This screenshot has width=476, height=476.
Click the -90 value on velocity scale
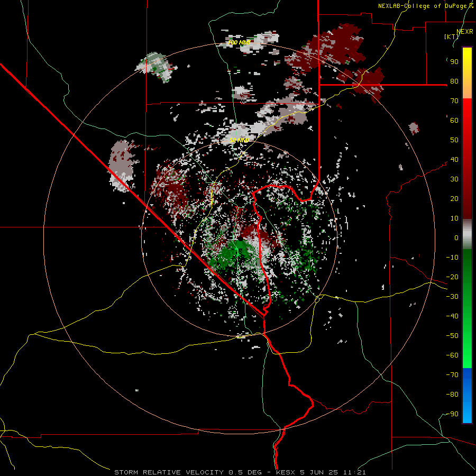pyautogui.click(x=452, y=414)
